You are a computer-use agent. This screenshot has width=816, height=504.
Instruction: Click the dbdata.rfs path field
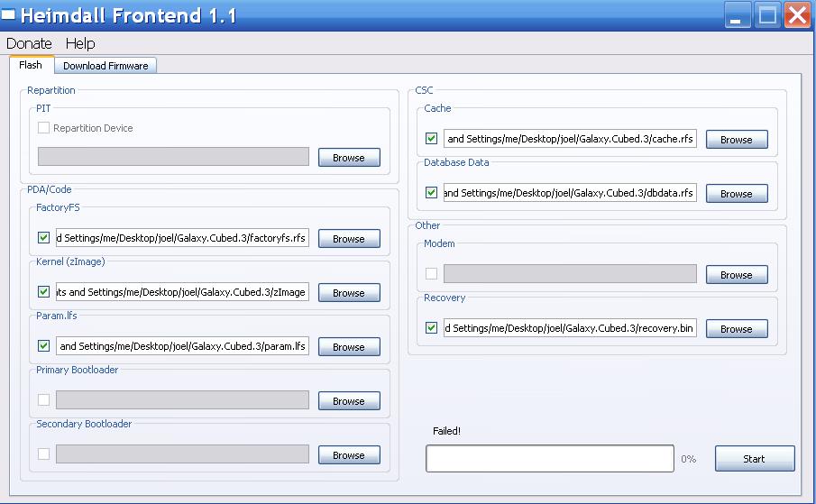click(x=570, y=192)
